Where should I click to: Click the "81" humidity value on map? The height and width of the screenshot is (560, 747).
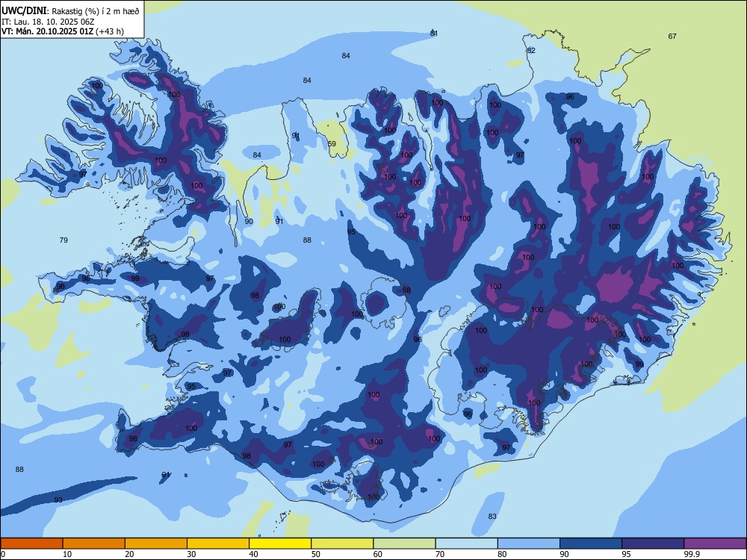[x=433, y=34]
